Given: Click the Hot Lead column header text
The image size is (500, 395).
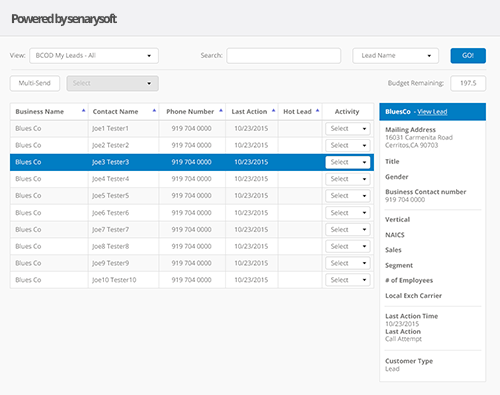Looking at the screenshot, I should pyautogui.click(x=297, y=112).
